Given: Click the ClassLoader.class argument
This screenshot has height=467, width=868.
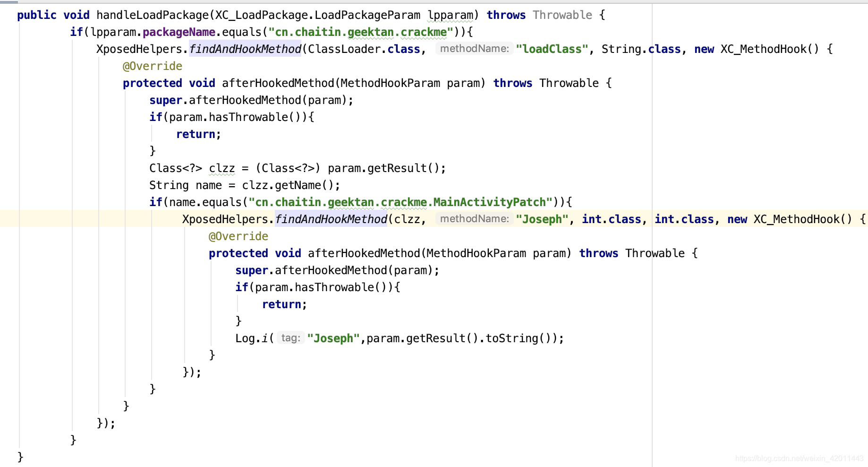Looking at the screenshot, I should [364, 49].
